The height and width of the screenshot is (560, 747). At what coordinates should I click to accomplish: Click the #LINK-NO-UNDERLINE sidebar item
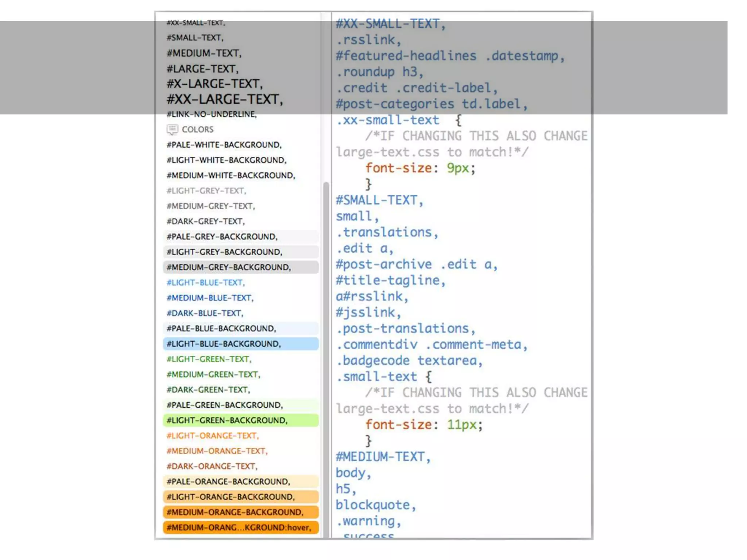click(212, 114)
